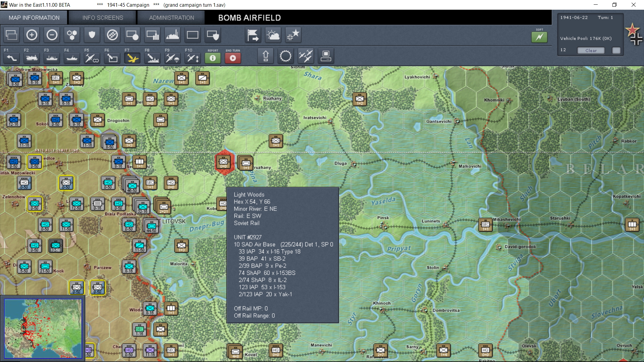Image resolution: width=644 pixels, height=362 pixels.
Task: Maximize the game window
Action: click(x=614, y=5)
